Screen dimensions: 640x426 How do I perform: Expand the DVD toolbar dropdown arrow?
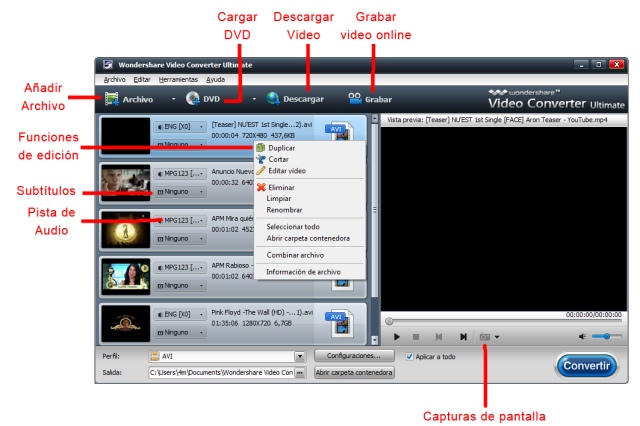tap(254, 99)
